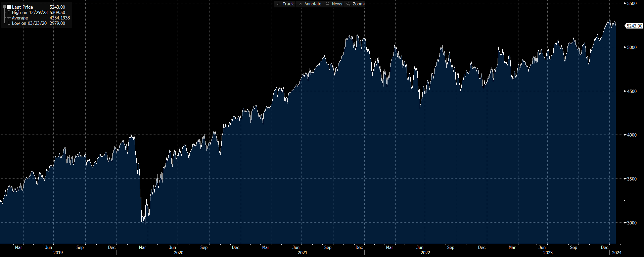Click the 2023 year label on the time axis
Viewport: 644px width, 257px height.
[548, 253]
